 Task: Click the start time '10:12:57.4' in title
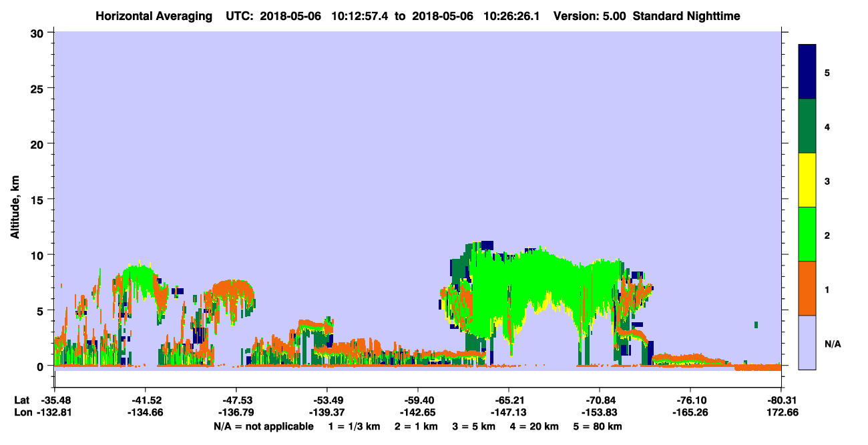tap(361, 15)
